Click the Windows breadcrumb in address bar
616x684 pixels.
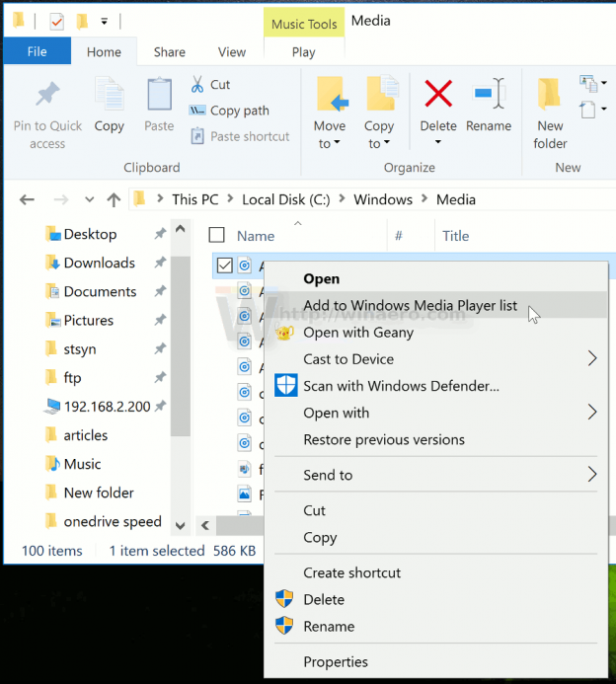(383, 199)
